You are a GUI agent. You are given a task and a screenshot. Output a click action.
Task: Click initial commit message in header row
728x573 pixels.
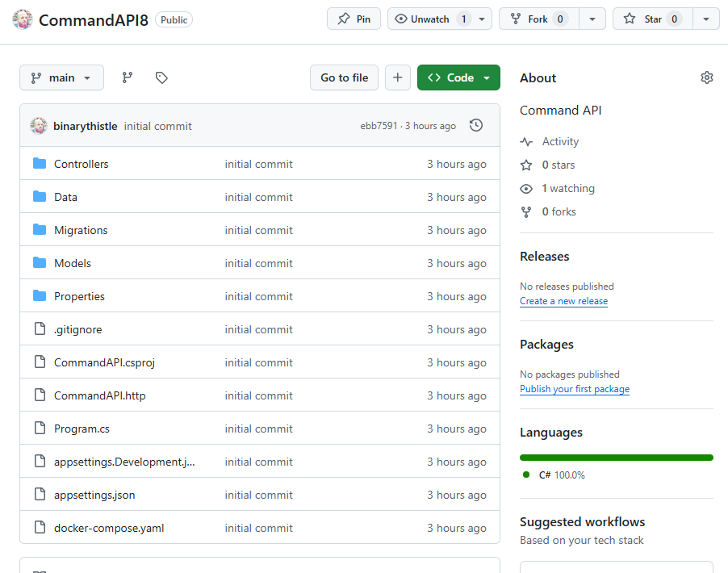[x=158, y=126]
